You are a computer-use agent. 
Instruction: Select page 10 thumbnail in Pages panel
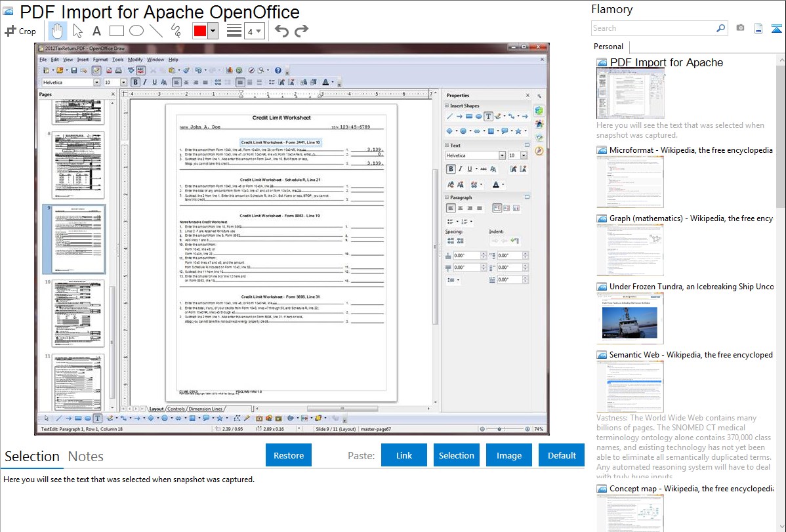tap(78, 314)
